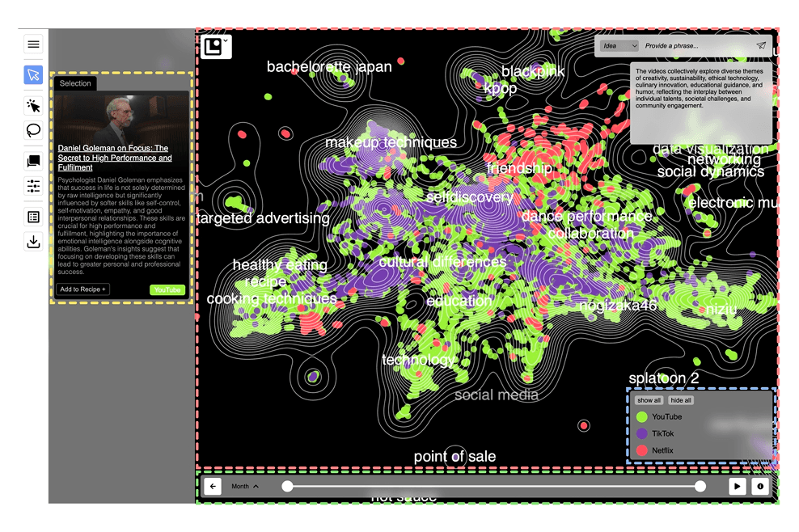The width and height of the screenshot is (799, 532).
Task: Click the Selection tab
Action: click(x=75, y=83)
